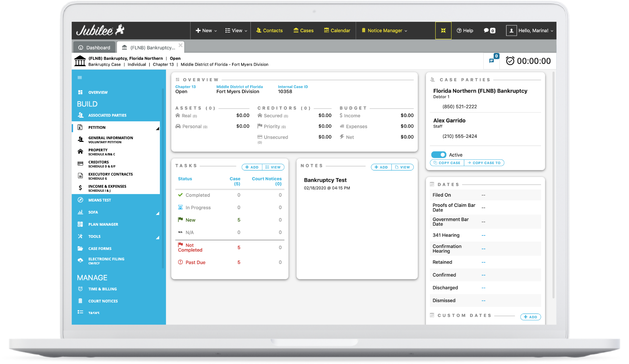This screenshot has width=629, height=364.
Task: Click the Electronic Filing cloud icon
Action: (x=80, y=260)
